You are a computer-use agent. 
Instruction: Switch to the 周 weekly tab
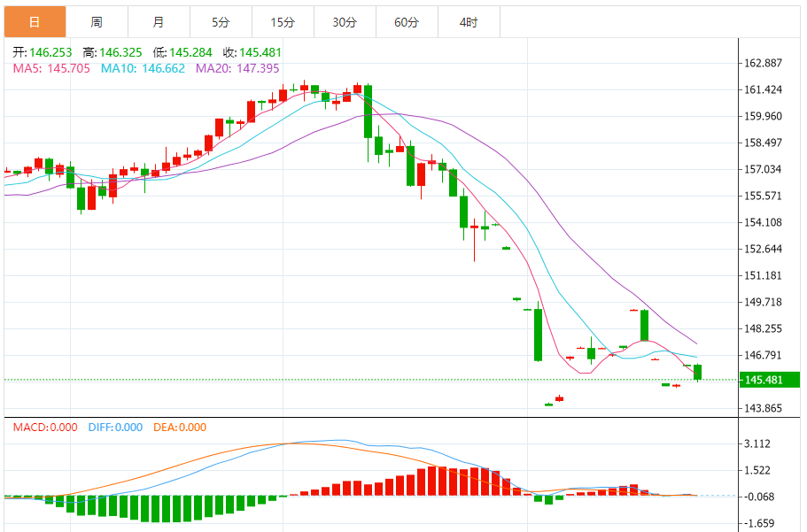click(x=97, y=22)
